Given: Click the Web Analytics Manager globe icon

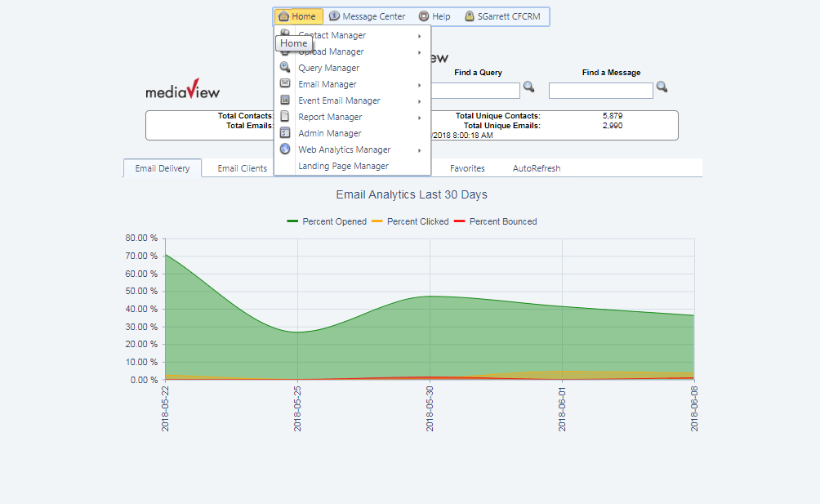Looking at the screenshot, I should [285, 149].
